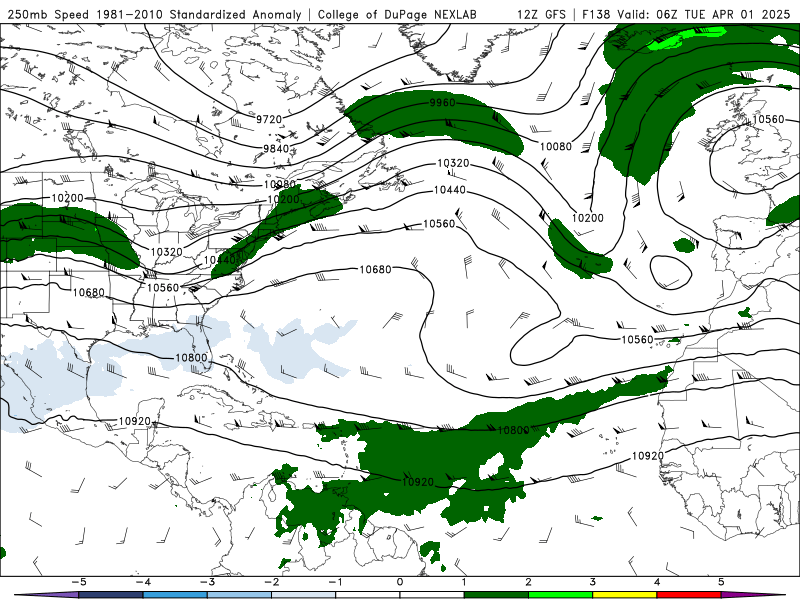Screen dimensions: 800x600
Task: Select the blue -4 to -3 colorbar segment
Action: (x=175, y=595)
